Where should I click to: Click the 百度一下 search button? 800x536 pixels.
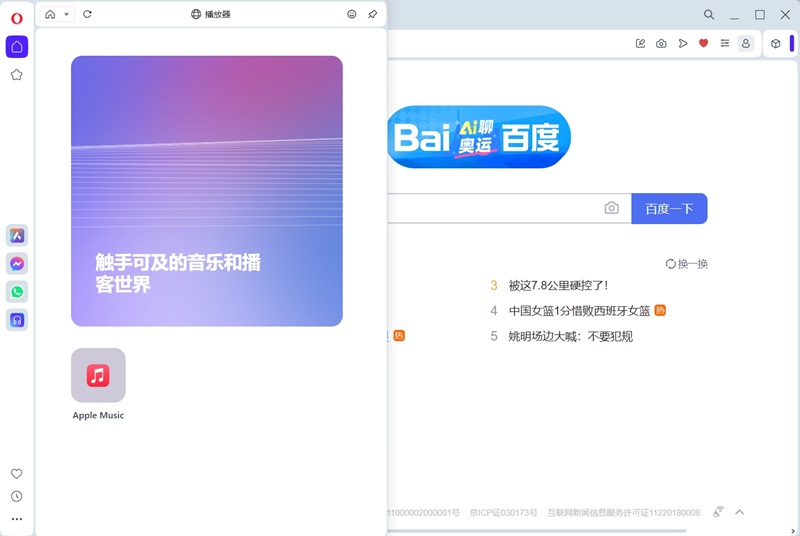coord(669,209)
